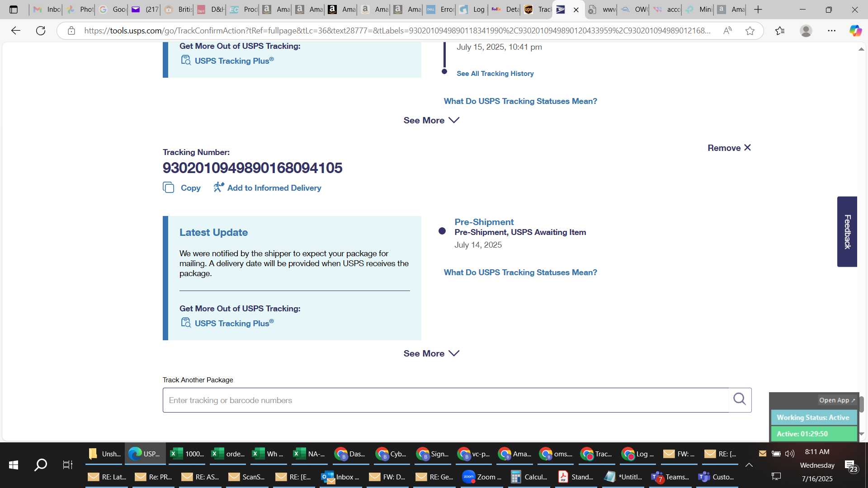The width and height of the screenshot is (868, 488).
Task: Open the Stand... PDF in taskbar
Action: (576, 477)
